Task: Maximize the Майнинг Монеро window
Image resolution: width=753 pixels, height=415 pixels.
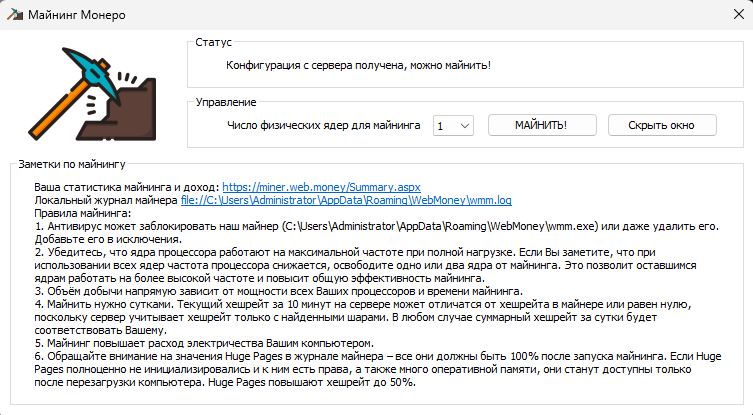Action: coord(685,14)
